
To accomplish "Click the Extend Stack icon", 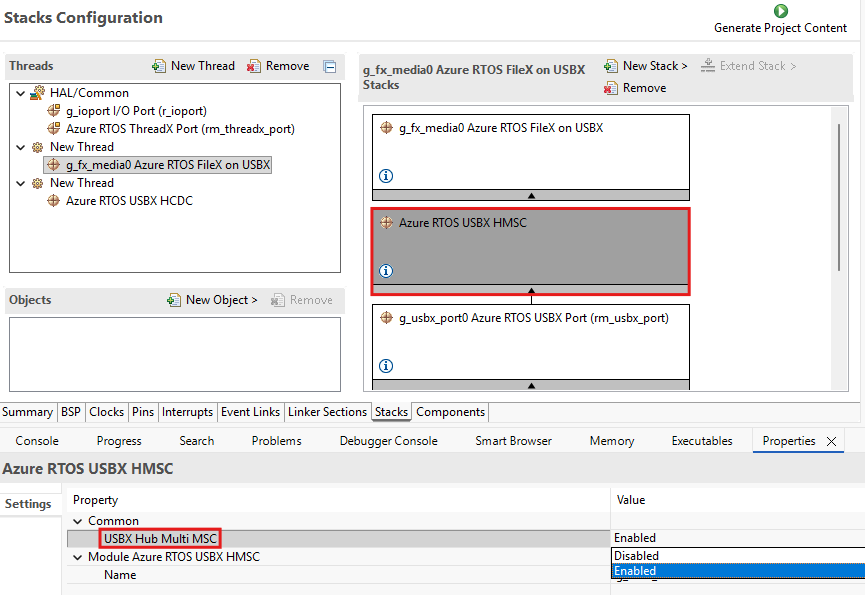I will [x=708, y=66].
